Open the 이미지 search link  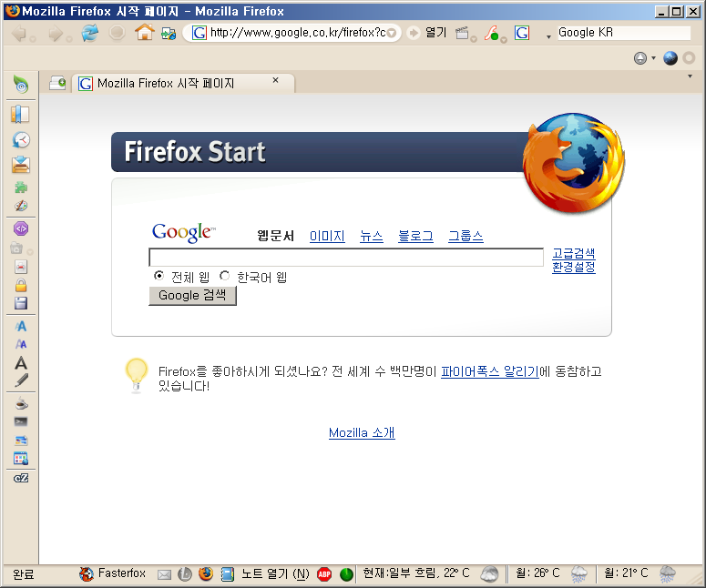point(327,236)
